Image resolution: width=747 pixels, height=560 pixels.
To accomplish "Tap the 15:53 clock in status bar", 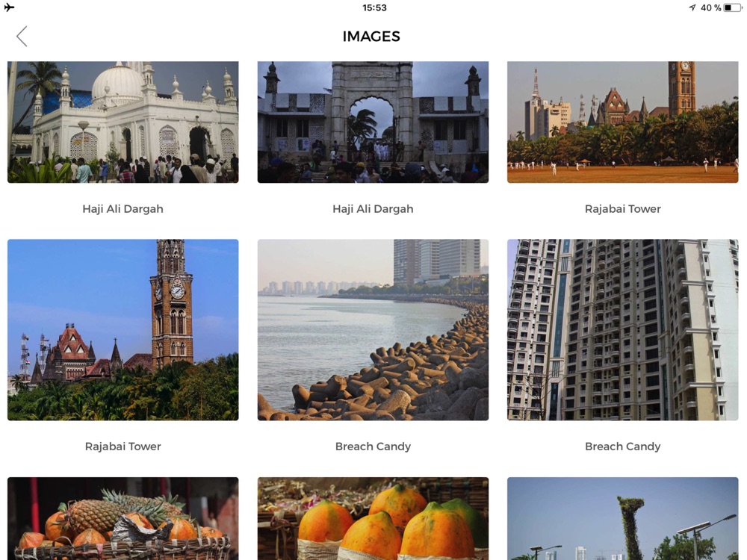I will [x=374, y=7].
